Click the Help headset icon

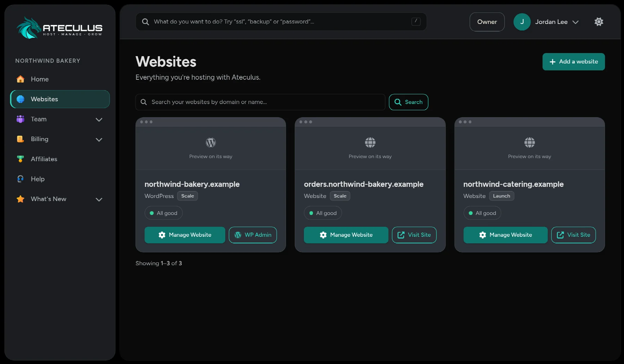pos(20,179)
